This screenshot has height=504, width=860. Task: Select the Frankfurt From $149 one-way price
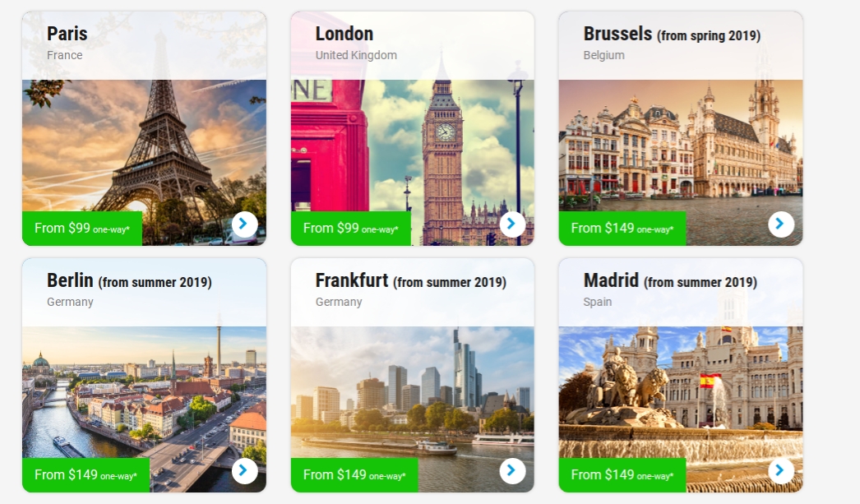354,475
